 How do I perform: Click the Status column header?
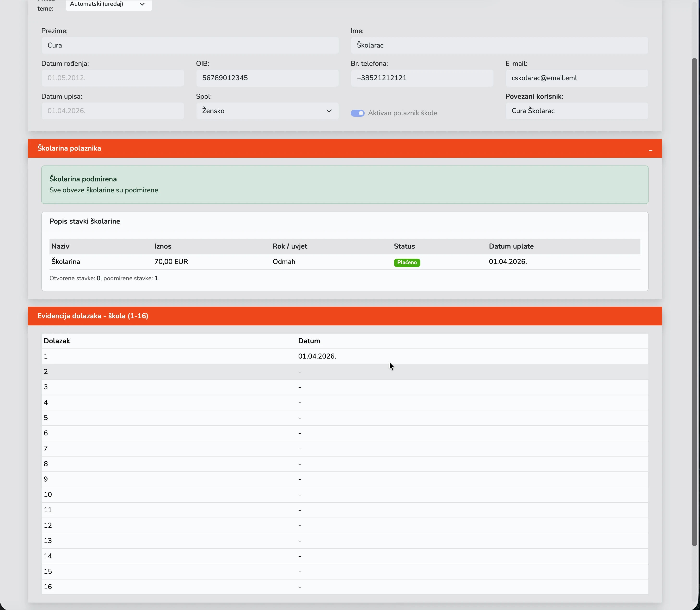[x=404, y=246]
